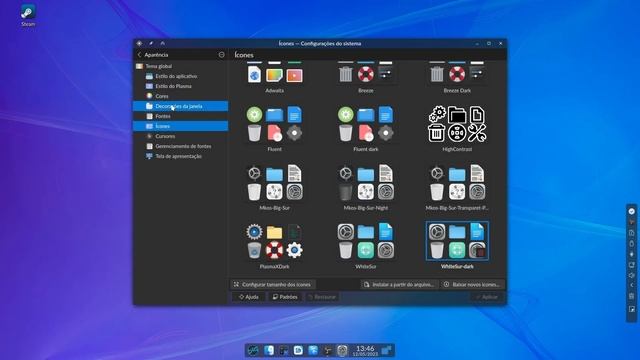Select the Ícones sidebar entry
Screen dimensions: 640x360
pyautogui.click(x=180, y=126)
